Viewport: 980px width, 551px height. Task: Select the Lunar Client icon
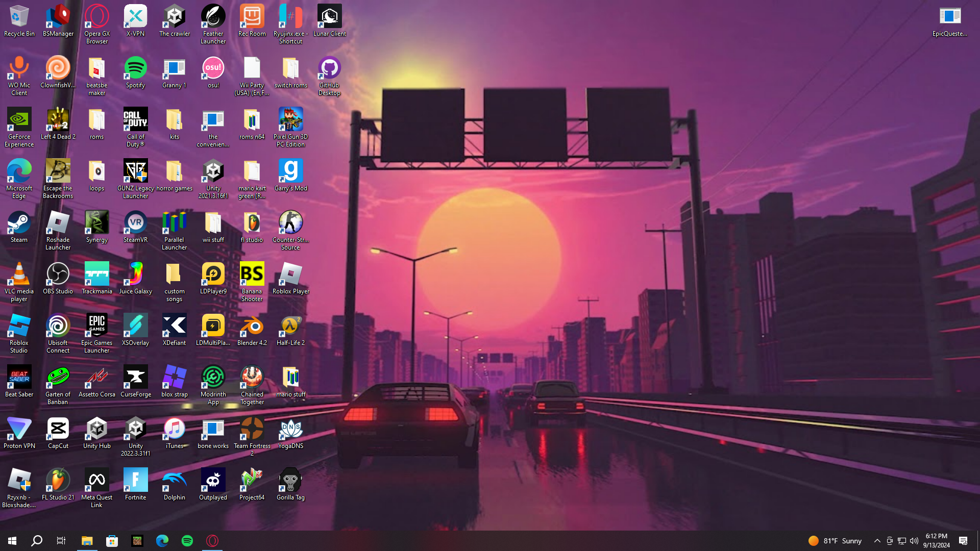click(330, 21)
